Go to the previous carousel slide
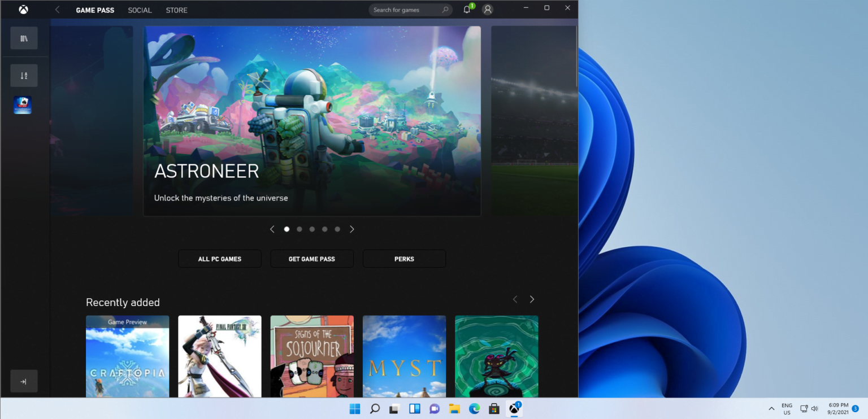Image resolution: width=868 pixels, height=419 pixels. coord(272,229)
